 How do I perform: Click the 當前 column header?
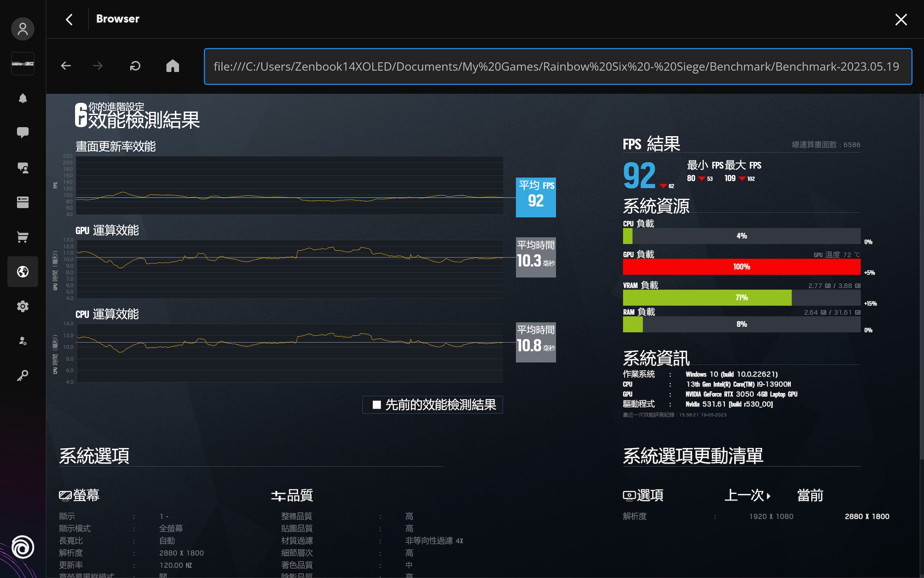tap(810, 495)
